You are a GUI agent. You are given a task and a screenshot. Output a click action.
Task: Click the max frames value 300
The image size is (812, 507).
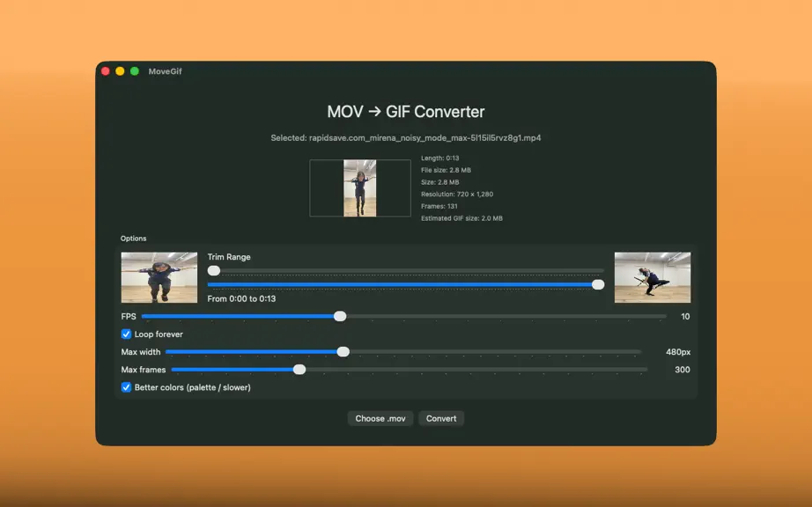(x=682, y=370)
